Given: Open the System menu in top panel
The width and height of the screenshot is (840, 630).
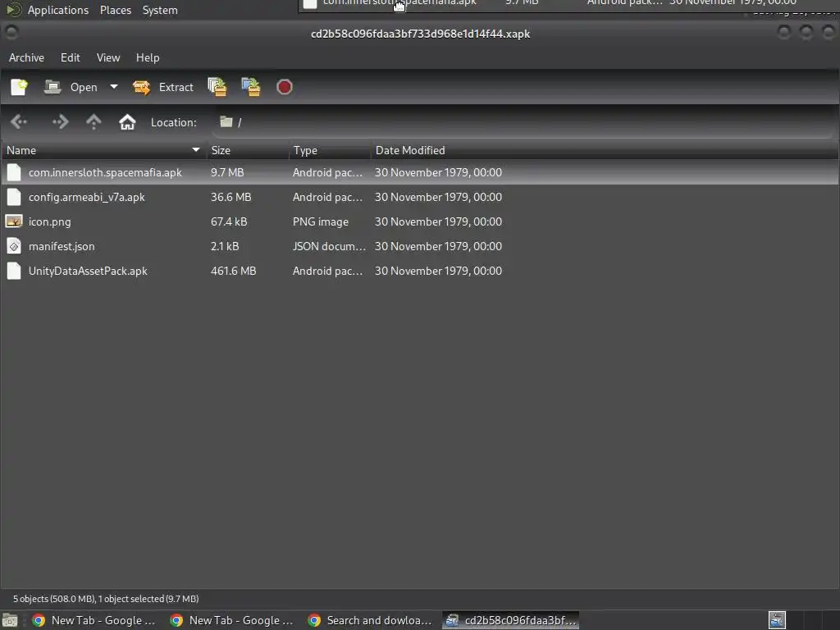Looking at the screenshot, I should [160, 10].
